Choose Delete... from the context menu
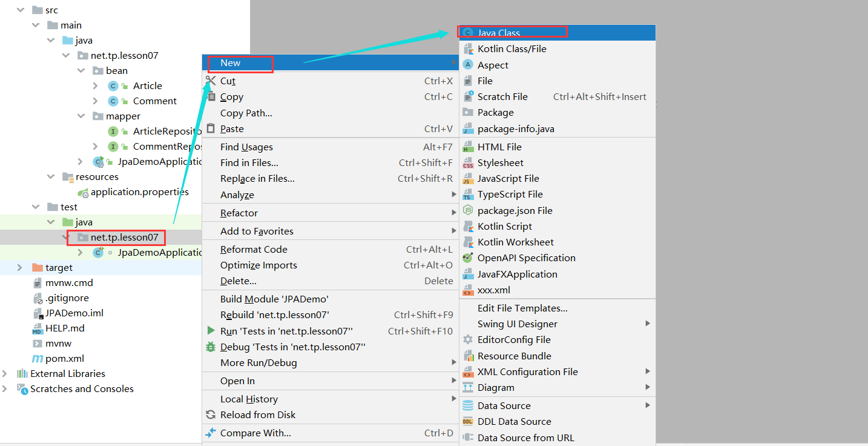868x446 pixels. pyautogui.click(x=330, y=281)
